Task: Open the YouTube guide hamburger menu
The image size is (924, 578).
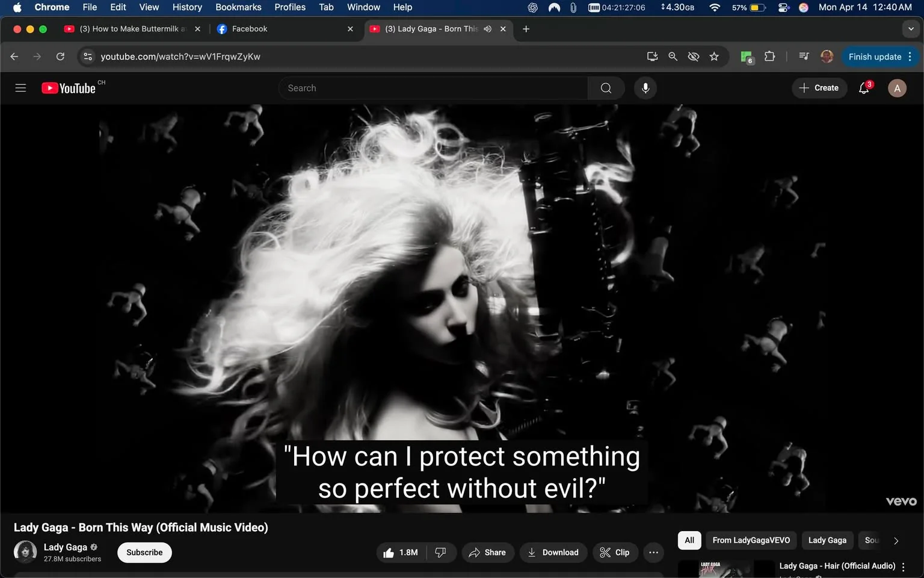Action: click(x=20, y=88)
